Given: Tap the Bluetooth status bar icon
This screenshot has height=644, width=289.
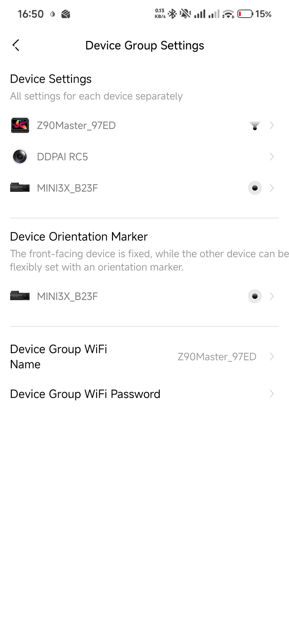Looking at the screenshot, I should click(173, 14).
